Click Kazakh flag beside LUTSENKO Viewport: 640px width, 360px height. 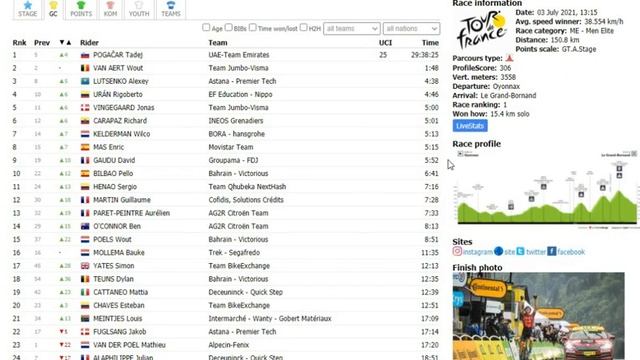[x=85, y=82]
